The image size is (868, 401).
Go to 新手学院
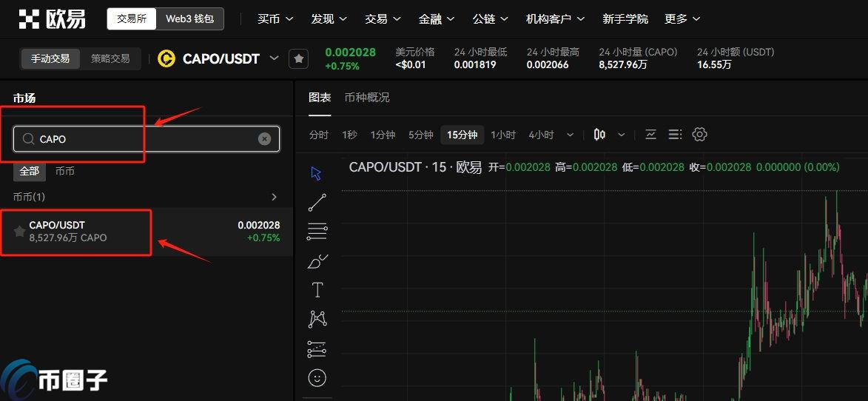coord(625,18)
